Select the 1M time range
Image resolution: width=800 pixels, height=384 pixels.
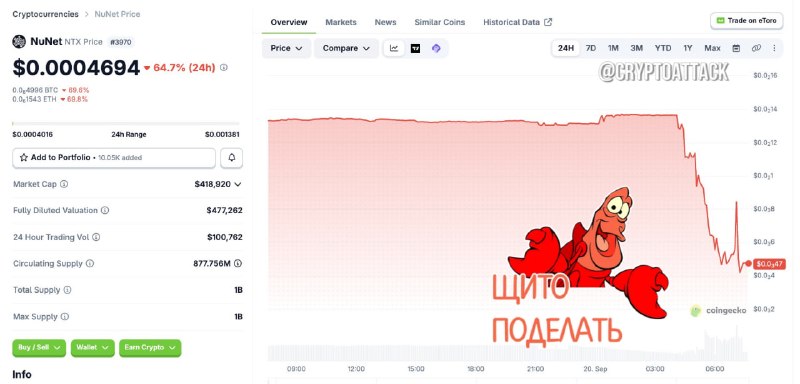(613, 48)
